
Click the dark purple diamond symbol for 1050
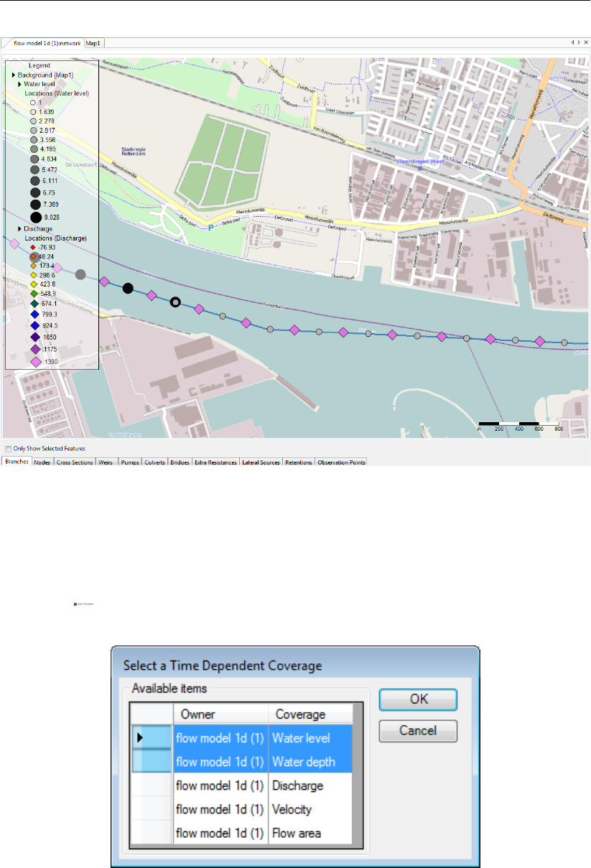point(34,337)
